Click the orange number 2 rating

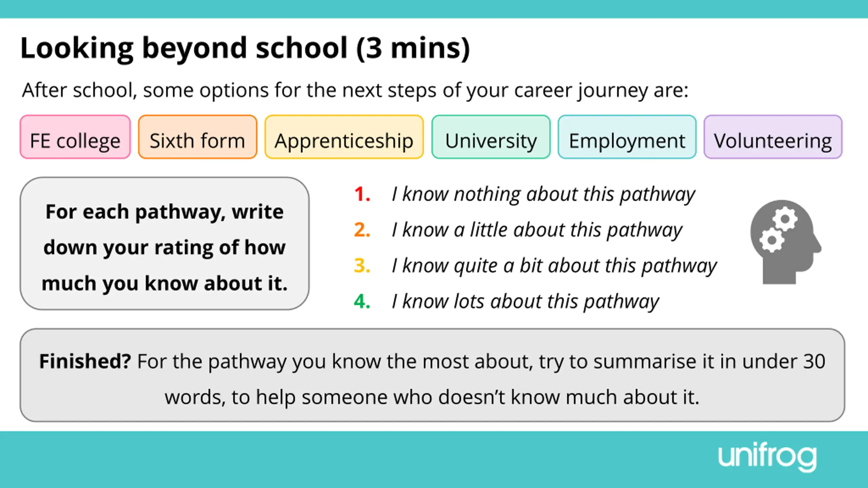[x=362, y=230]
